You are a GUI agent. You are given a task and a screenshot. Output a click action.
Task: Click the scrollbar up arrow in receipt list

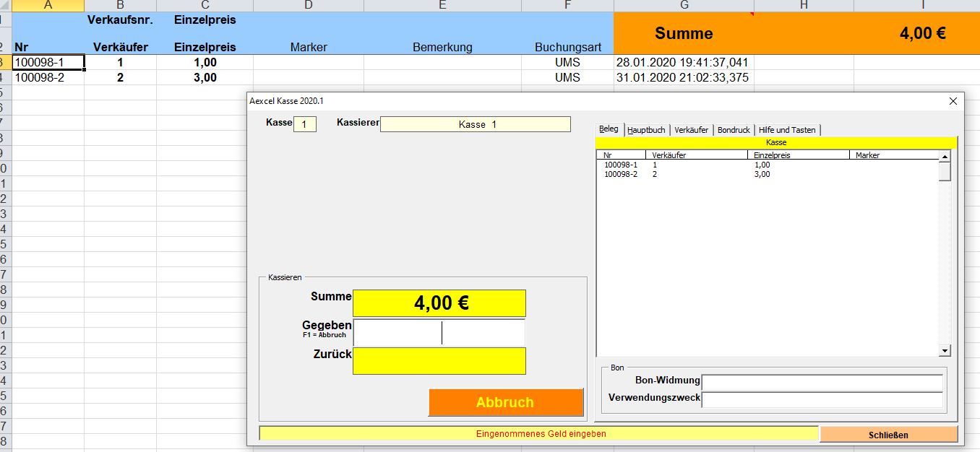point(945,155)
